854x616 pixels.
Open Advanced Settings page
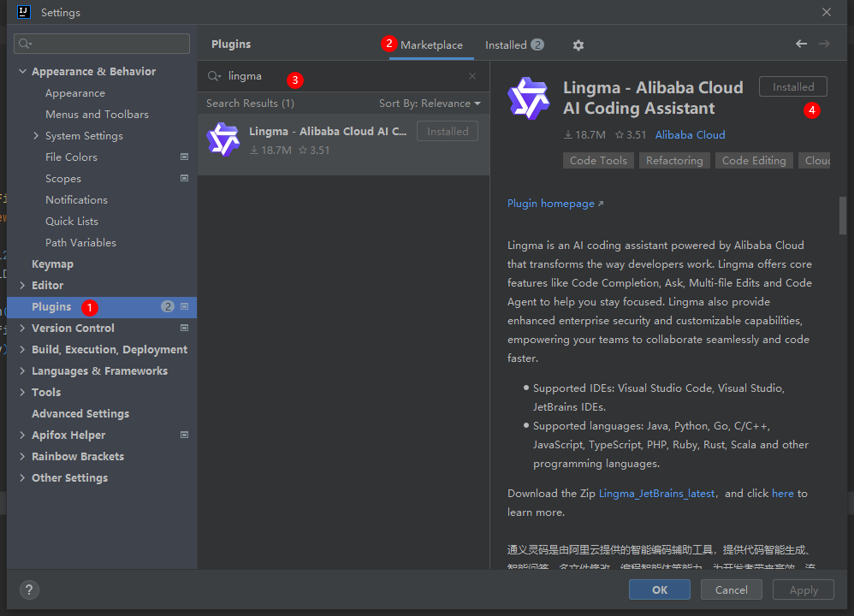[80, 414]
